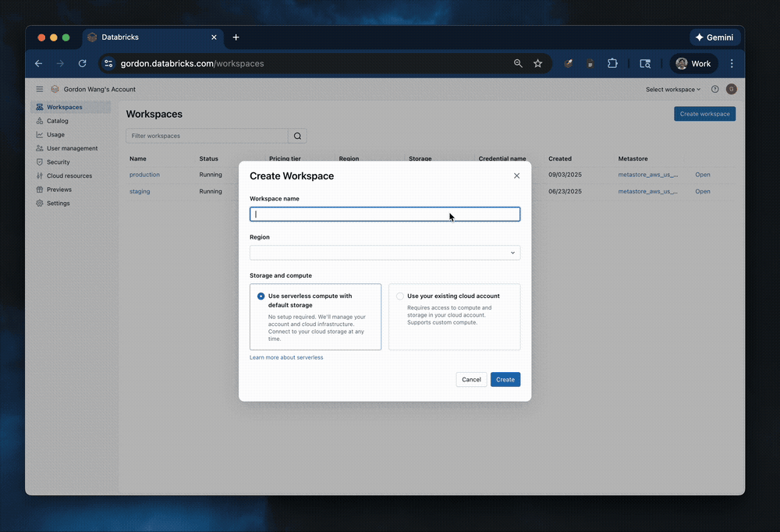Click the Create workspace button
The height and width of the screenshot is (532, 780).
704,113
